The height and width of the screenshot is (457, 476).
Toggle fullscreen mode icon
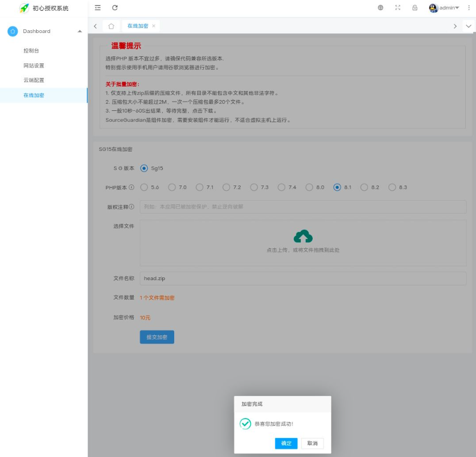pyautogui.click(x=398, y=8)
